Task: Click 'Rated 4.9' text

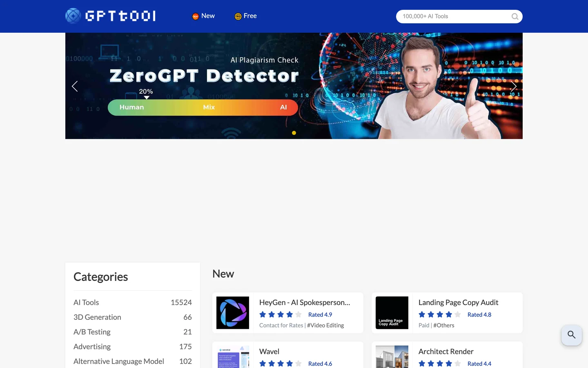Action: (320, 315)
